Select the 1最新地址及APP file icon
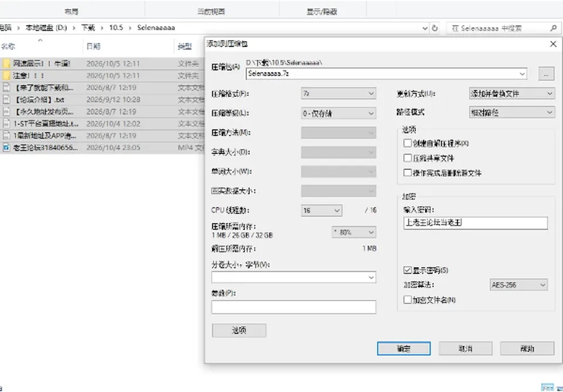The height and width of the screenshot is (392, 563). point(6,135)
